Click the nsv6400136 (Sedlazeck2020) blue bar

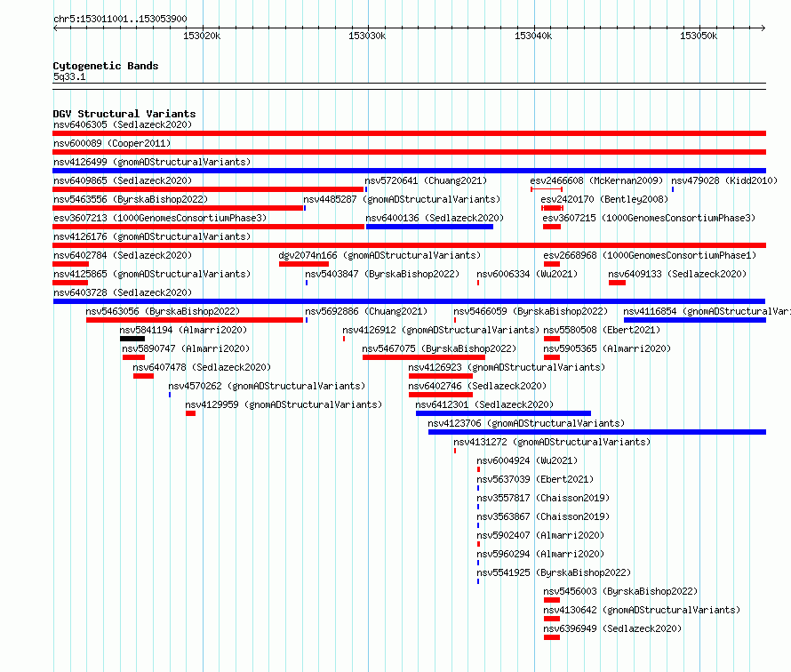click(429, 227)
